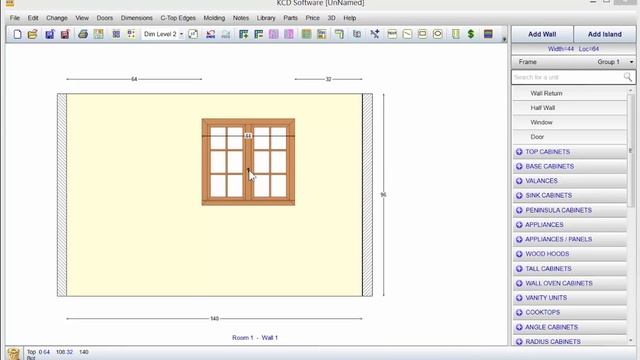The width and height of the screenshot is (640, 360).
Task: Select Door in unit list
Action: [x=570, y=137]
